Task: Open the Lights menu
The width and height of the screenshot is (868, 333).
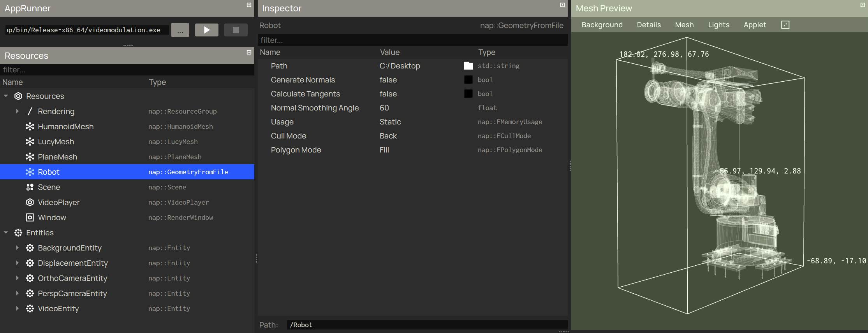Action: pyautogui.click(x=718, y=25)
